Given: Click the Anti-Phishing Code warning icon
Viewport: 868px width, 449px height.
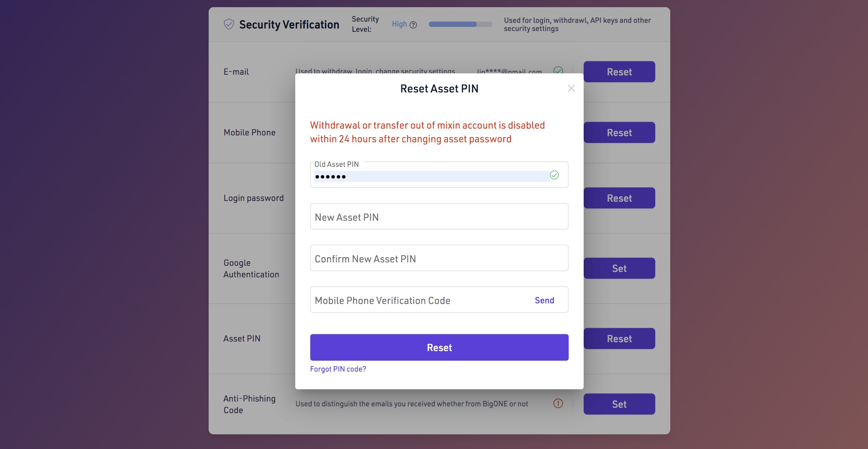Looking at the screenshot, I should [x=558, y=403].
